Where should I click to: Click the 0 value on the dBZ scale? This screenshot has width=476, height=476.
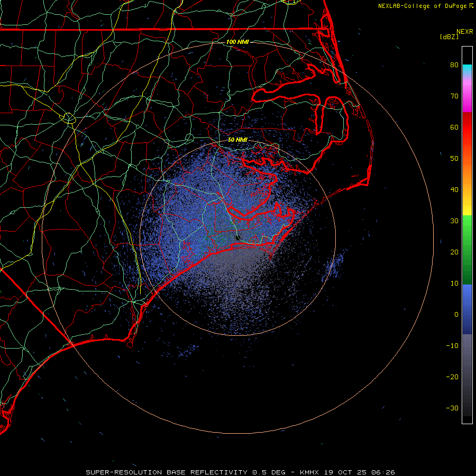(x=456, y=315)
